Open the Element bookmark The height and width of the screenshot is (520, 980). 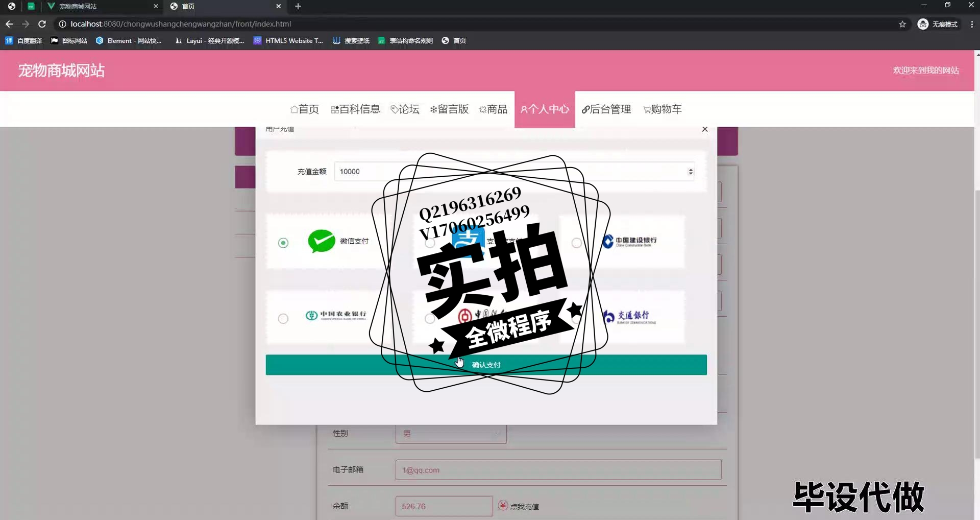pos(129,40)
